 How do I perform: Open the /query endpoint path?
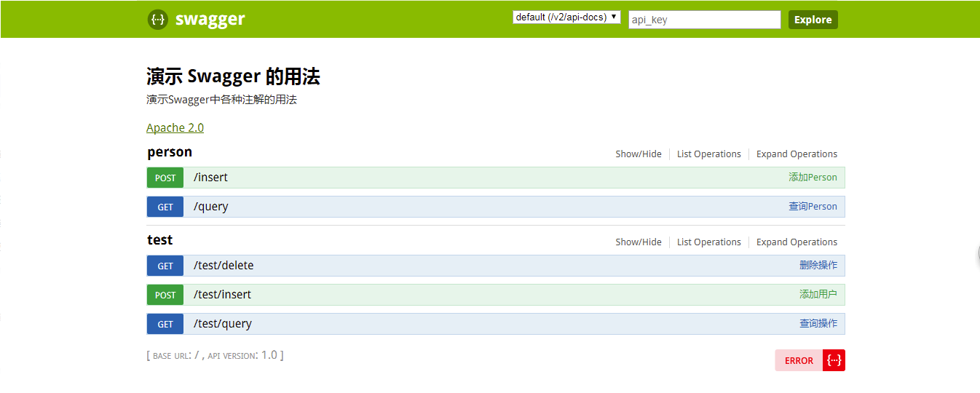pyautogui.click(x=211, y=207)
